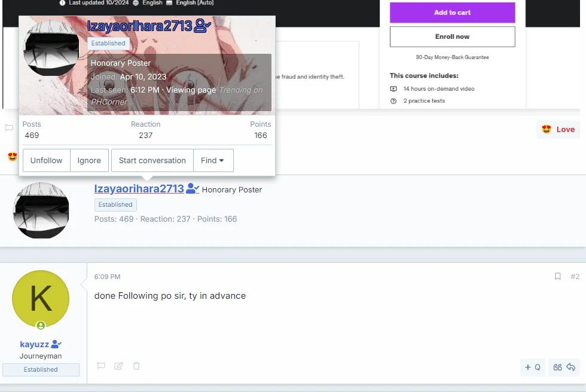The image size is (586, 392).
Task: Click the followed-user icon in the popup header
Action: tap(203, 26)
